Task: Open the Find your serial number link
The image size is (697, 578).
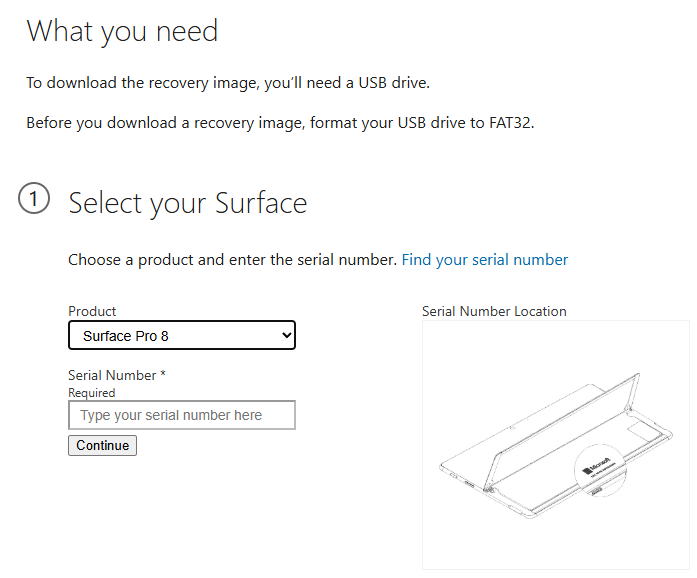Action: [485, 260]
